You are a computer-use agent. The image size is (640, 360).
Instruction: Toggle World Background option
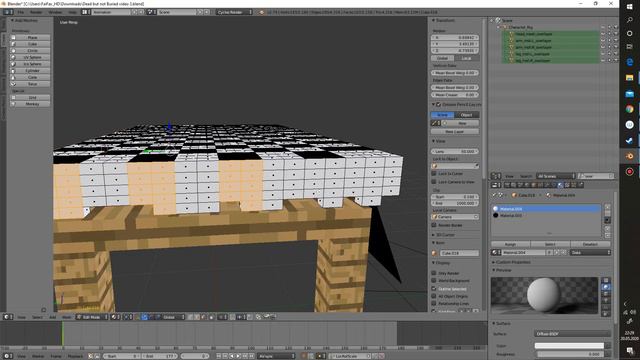click(434, 281)
